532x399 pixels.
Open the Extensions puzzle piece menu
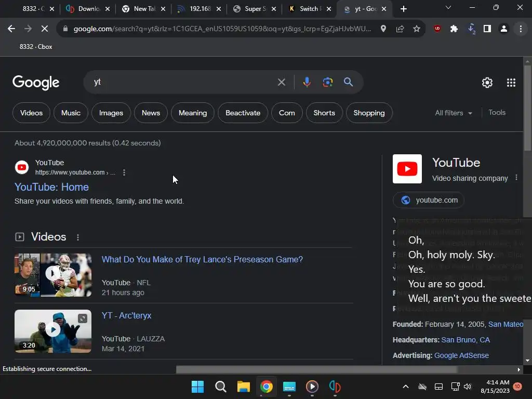click(454, 29)
